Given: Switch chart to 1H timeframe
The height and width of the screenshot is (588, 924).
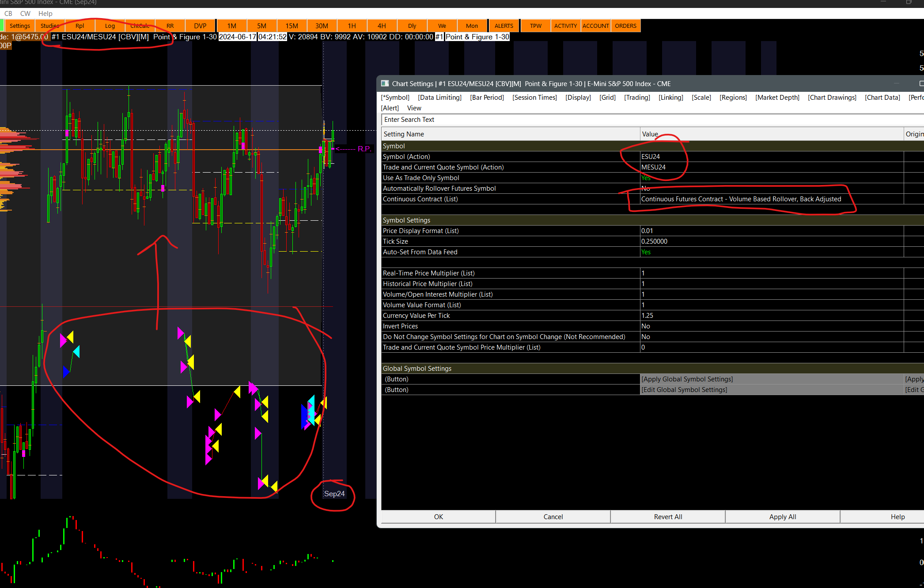Looking at the screenshot, I should point(352,26).
